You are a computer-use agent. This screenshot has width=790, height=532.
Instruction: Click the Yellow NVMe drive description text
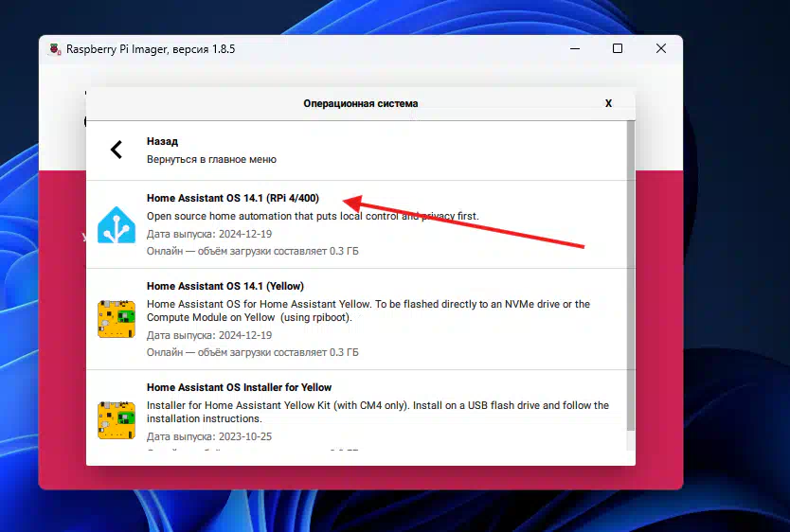click(x=368, y=310)
